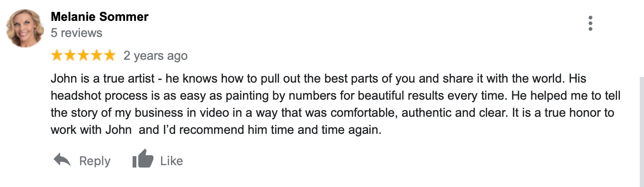Open the three-dot more options menu

point(590,23)
